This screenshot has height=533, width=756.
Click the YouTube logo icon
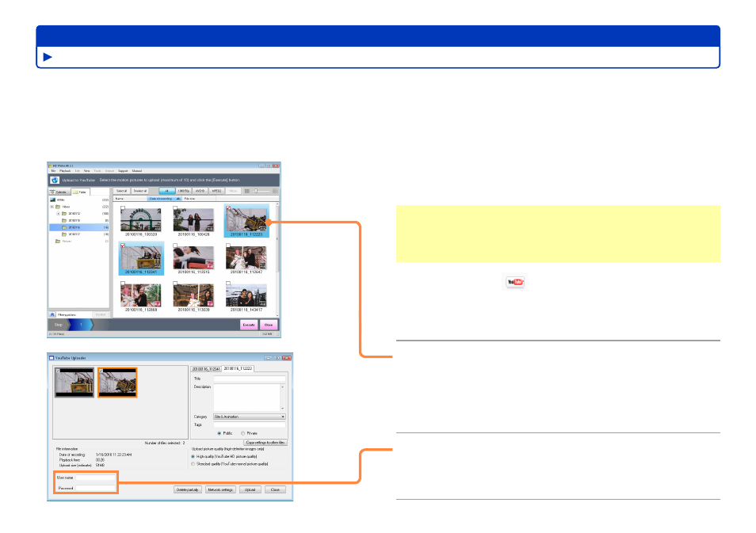coord(515,282)
